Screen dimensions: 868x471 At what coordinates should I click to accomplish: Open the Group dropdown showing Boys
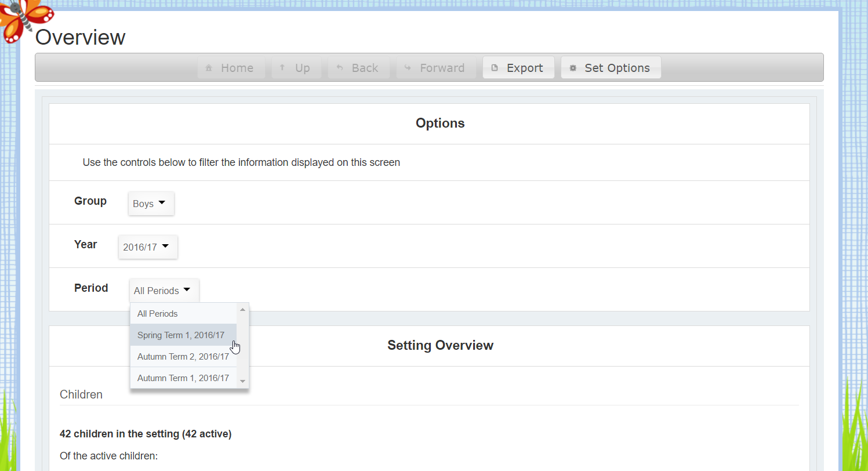(x=151, y=204)
